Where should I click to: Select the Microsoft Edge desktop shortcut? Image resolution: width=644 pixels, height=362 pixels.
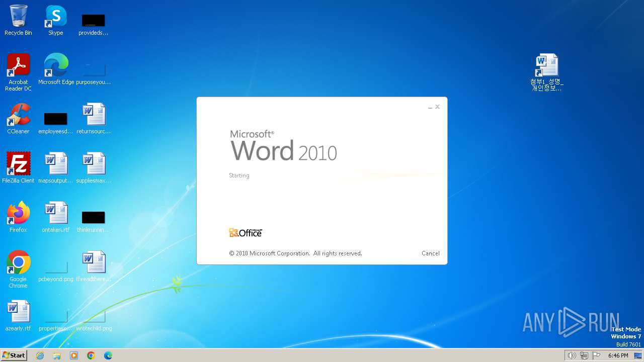click(x=56, y=69)
